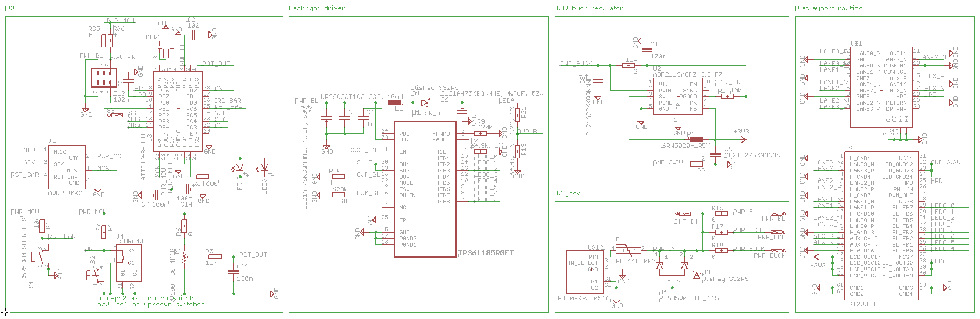Click the 'LP129QE1' connector label
This screenshot has width=980, height=319.
pos(860,304)
